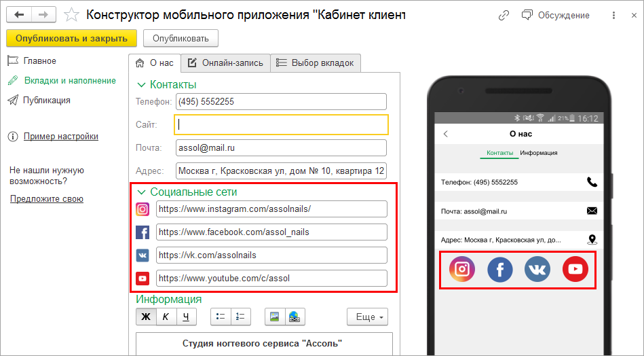Insert a picture into the text
Screen dimensions: 644x356
274,317
